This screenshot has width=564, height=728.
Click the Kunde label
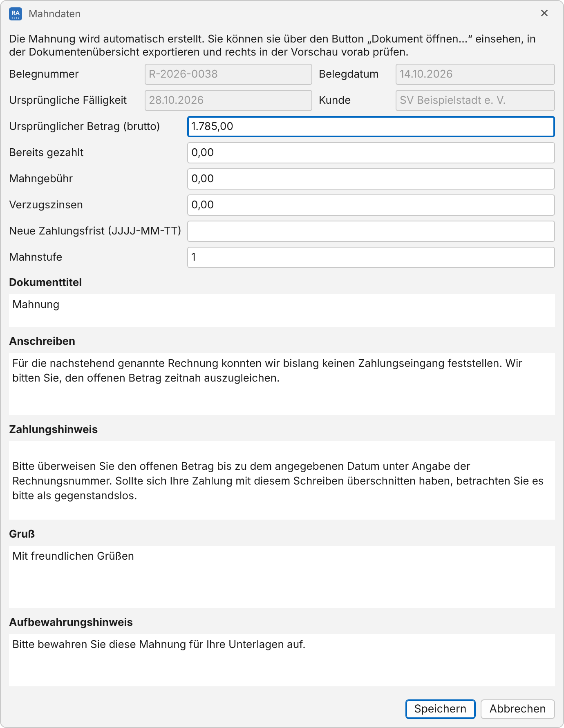tap(335, 100)
